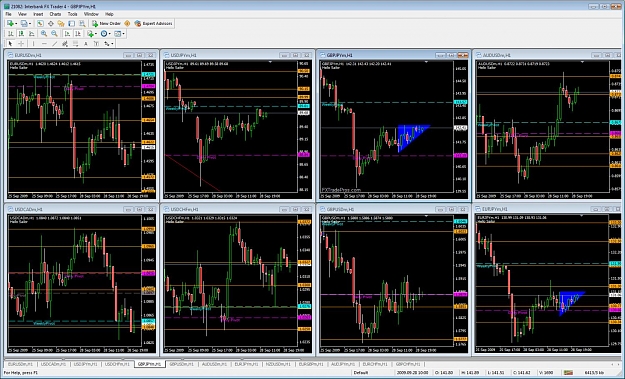Click the Indicators list icon
Image resolution: width=625 pixels, height=379 pixels.
(90, 33)
